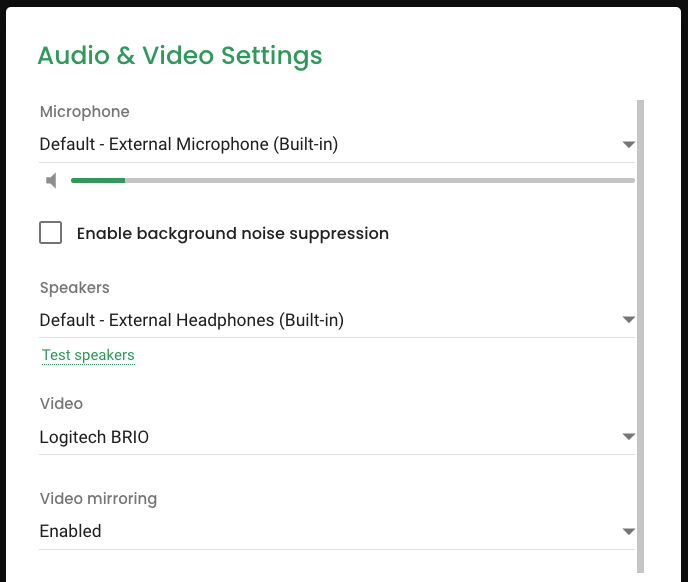
Task: Click the Video camera dropdown arrow
Action: [x=628, y=437]
